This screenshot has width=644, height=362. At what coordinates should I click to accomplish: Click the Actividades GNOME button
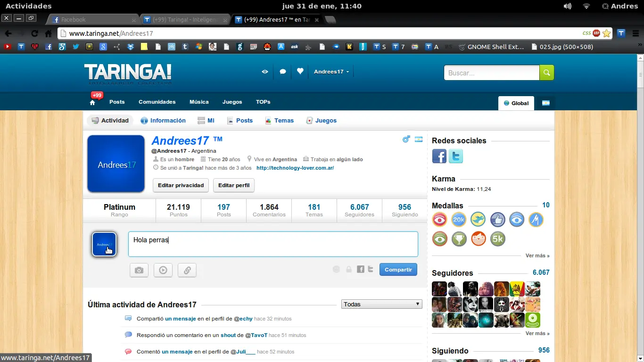(29, 6)
